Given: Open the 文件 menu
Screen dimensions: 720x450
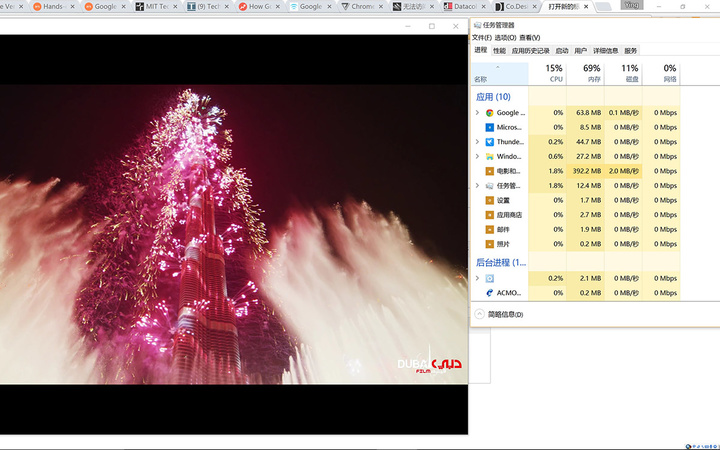Looking at the screenshot, I should [482, 38].
